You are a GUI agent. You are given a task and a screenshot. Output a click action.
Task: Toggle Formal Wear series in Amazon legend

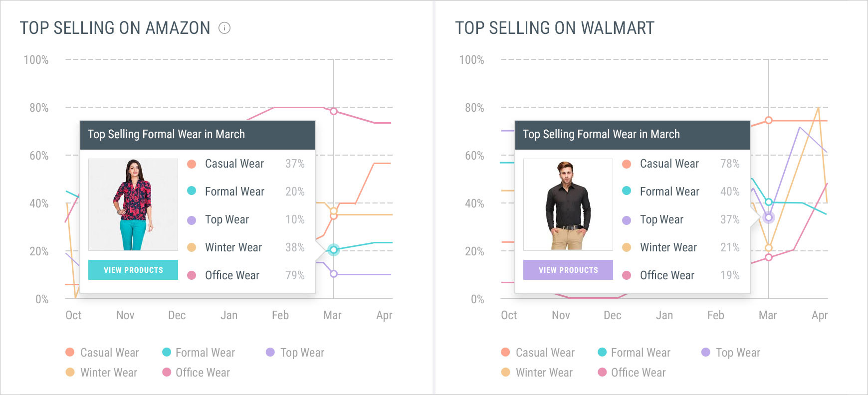pyautogui.click(x=198, y=353)
